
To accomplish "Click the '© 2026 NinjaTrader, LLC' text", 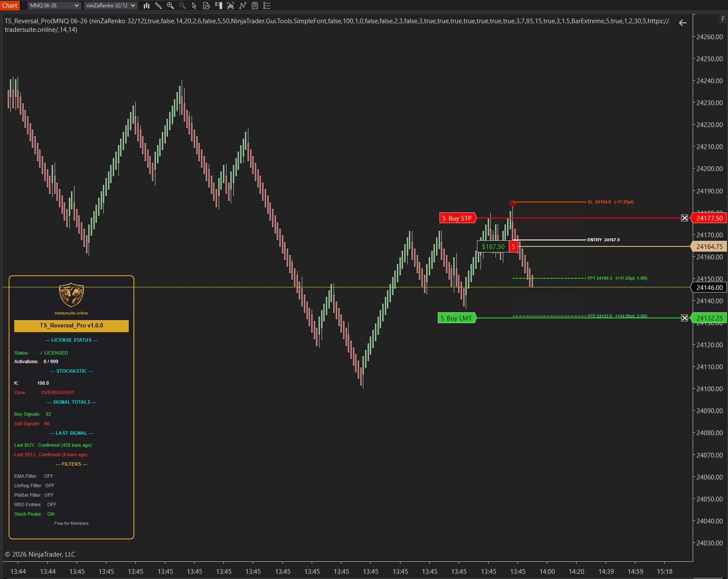I will (40, 554).
